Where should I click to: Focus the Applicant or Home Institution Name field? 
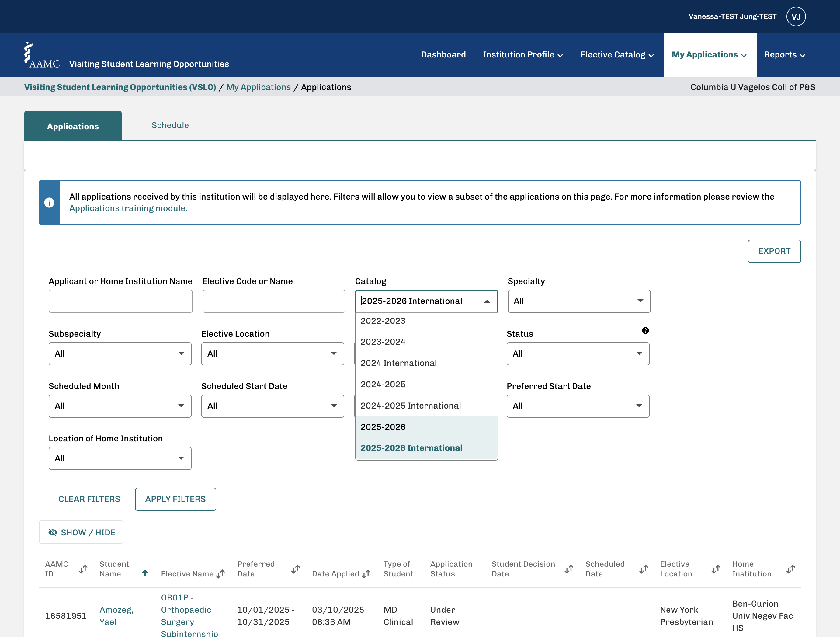[121, 301]
